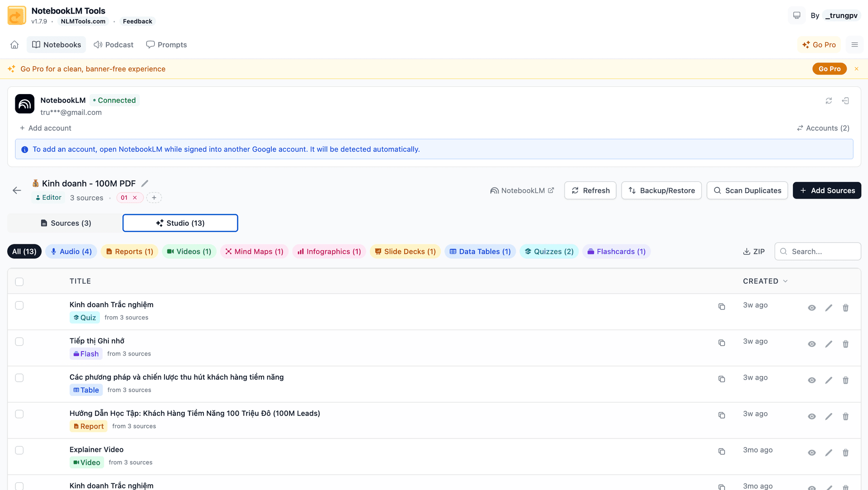Open the hamburger menu
This screenshot has height=490, width=868.
pyautogui.click(x=854, y=44)
